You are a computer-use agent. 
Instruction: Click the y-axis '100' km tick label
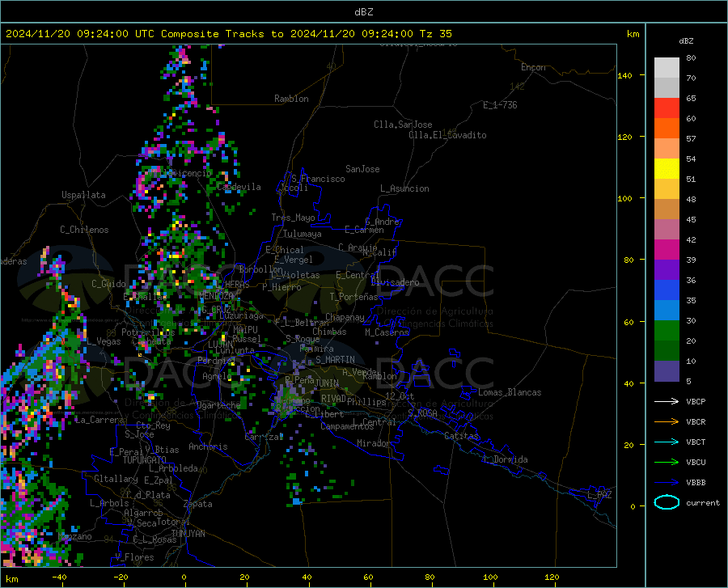(x=624, y=198)
